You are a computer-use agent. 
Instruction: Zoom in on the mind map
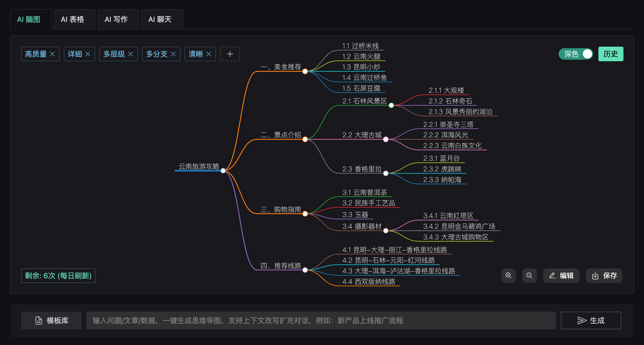click(x=509, y=275)
